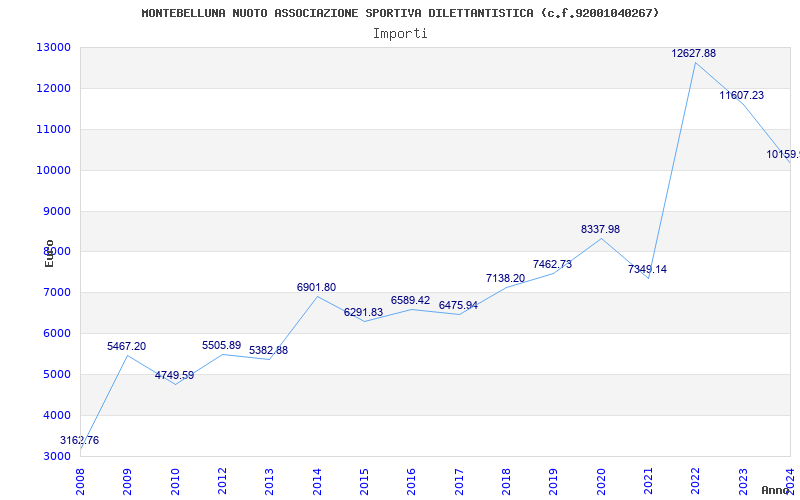Click the 5467.20 value for 2009
This screenshot has height=500, width=800.
point(127,346)
